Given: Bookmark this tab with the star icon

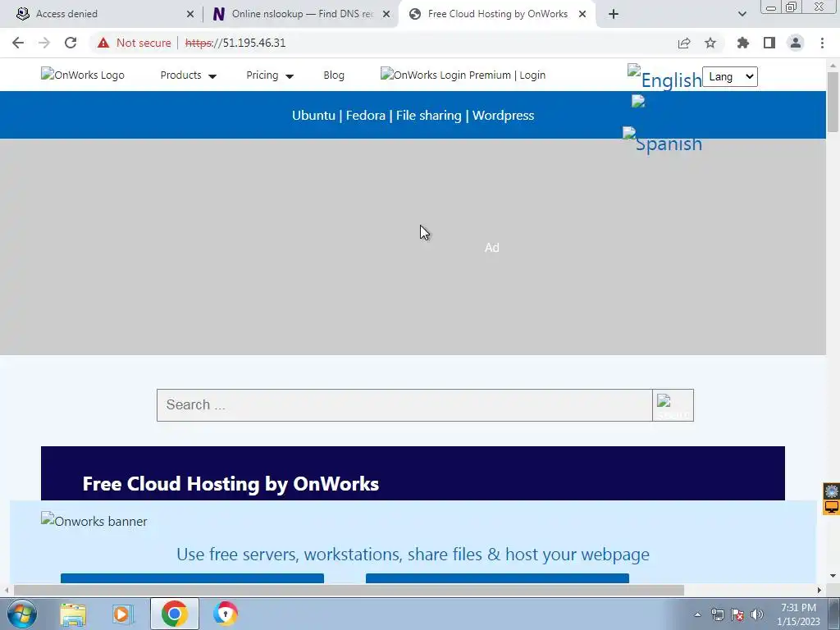Looking at the screenshot, I should point(710,43).
